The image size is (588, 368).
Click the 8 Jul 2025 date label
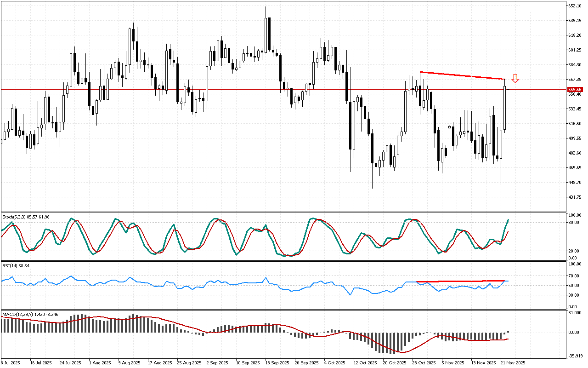[11, 363]
